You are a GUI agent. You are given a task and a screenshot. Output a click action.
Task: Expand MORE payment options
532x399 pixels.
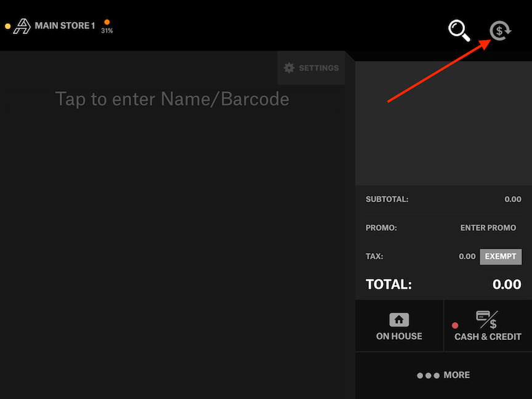(x=443, y=375)
